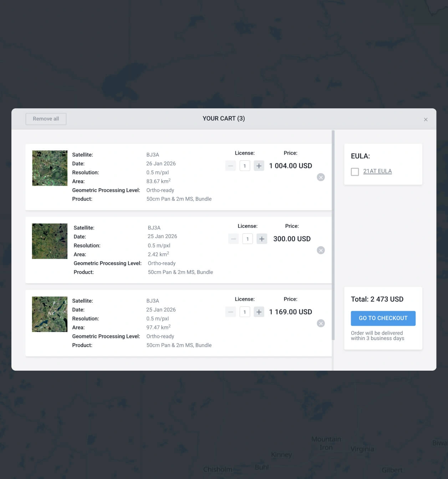Close the cart dialog
This screenshot has height=479, width=448.
426,119
